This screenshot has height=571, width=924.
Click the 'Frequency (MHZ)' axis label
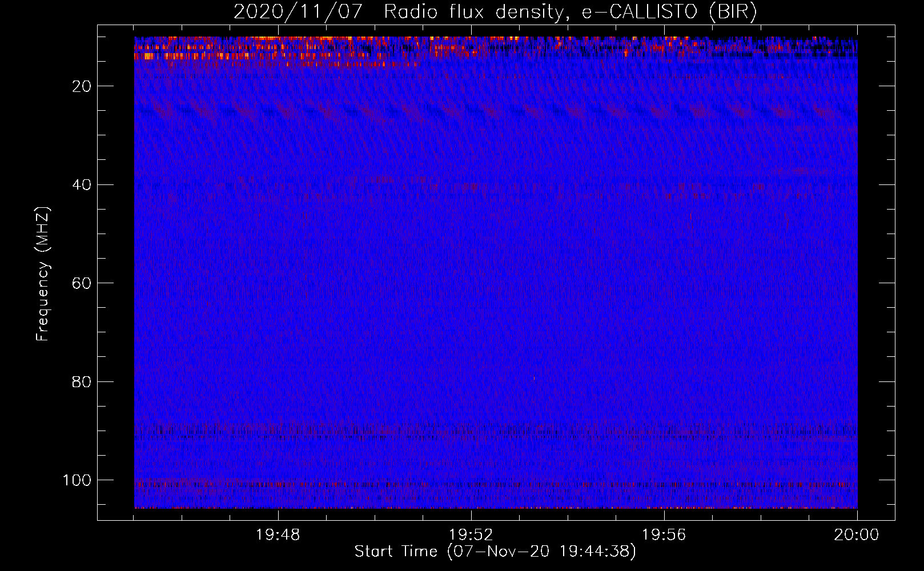pyautogui.click(x=43, y=274)
